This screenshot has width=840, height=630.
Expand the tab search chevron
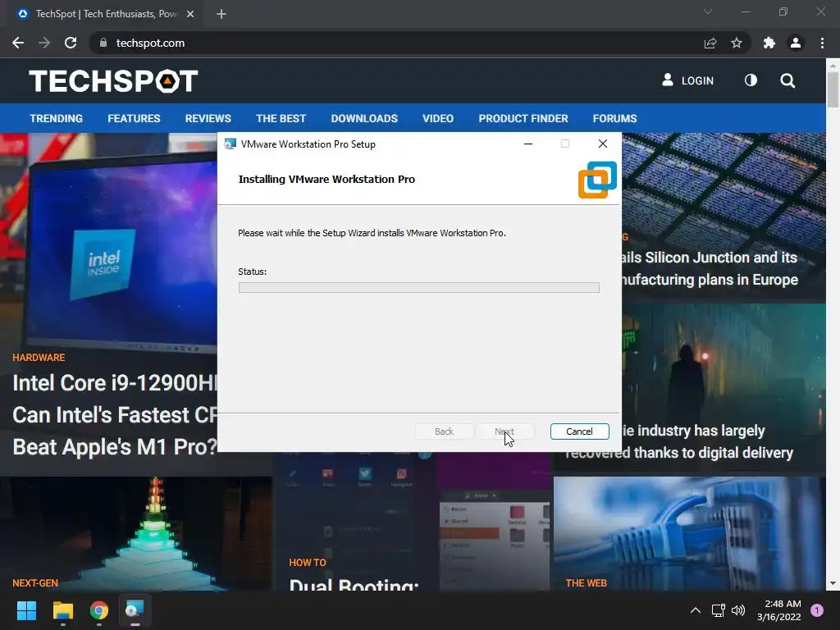[708, 11]
